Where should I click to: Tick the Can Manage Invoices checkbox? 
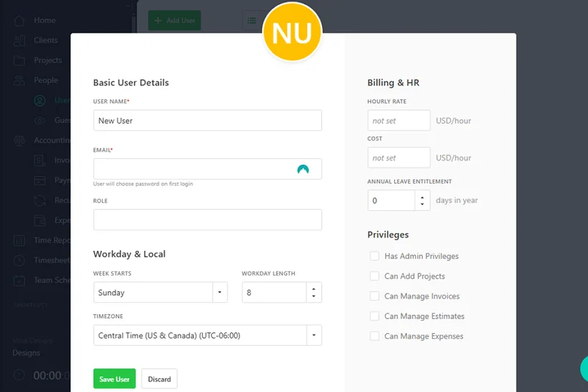point(374,296)
